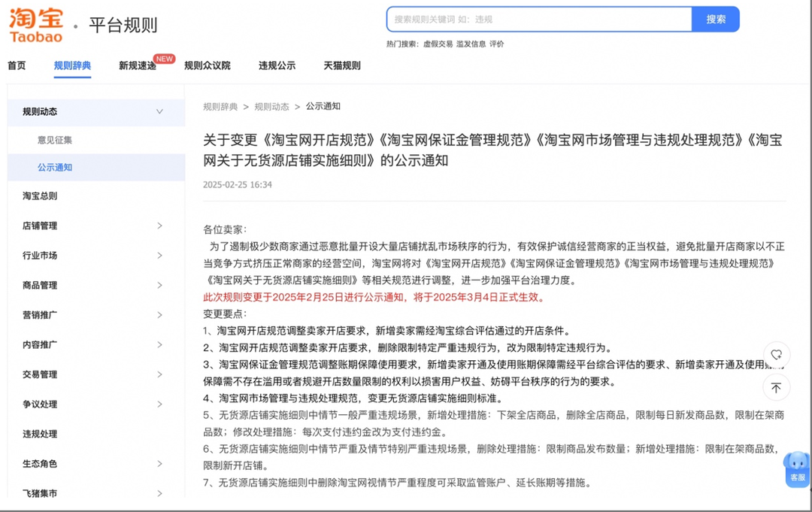The image size is (812, 512).
Task: Focus the rule keyword search field
Action: click(x=539, y=19)
